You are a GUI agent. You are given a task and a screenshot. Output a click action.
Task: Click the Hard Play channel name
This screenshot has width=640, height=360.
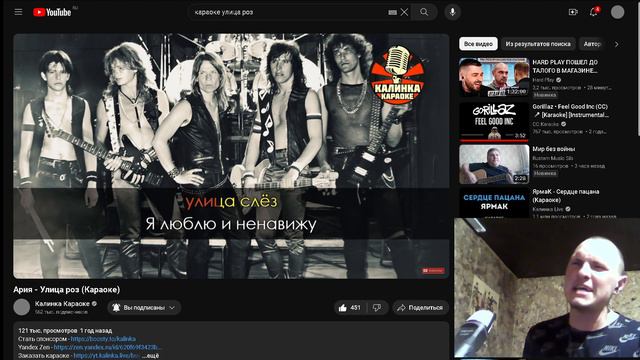(543, 80)
